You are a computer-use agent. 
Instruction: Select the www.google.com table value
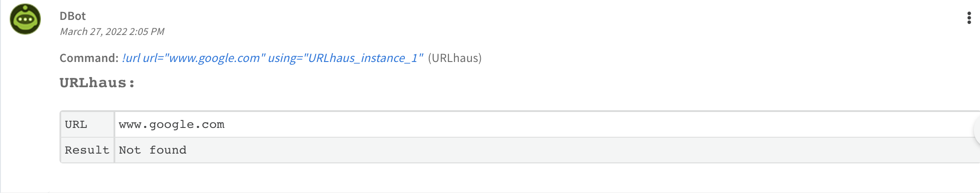[172, 125]
